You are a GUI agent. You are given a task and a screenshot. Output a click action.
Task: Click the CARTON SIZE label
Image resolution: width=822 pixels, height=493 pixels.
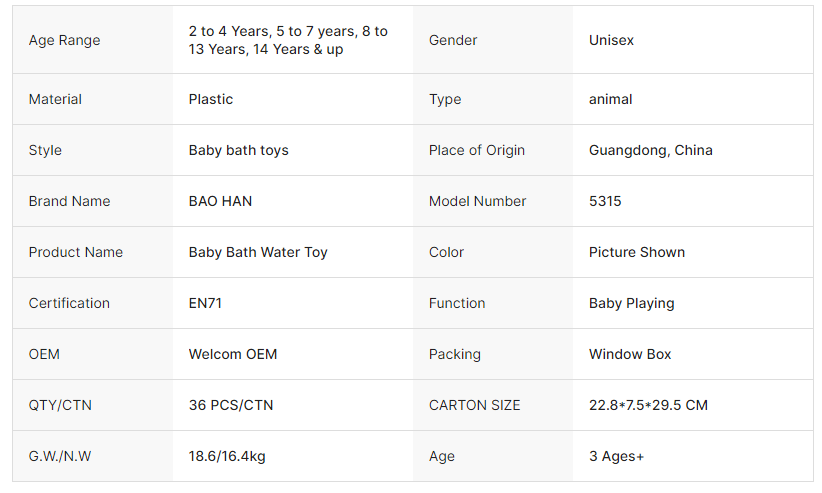click(x=475, y=405)
